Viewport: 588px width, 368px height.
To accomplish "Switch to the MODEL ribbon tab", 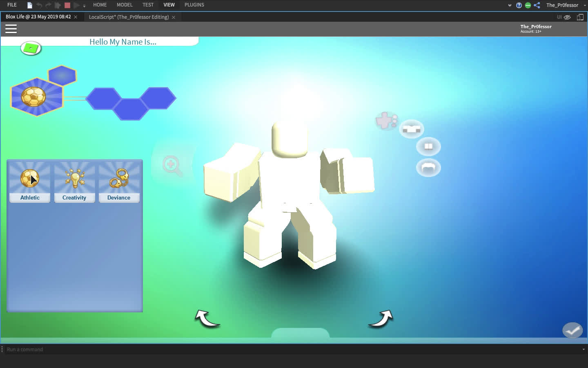I will pyautogui.click(x=125, y=5).
